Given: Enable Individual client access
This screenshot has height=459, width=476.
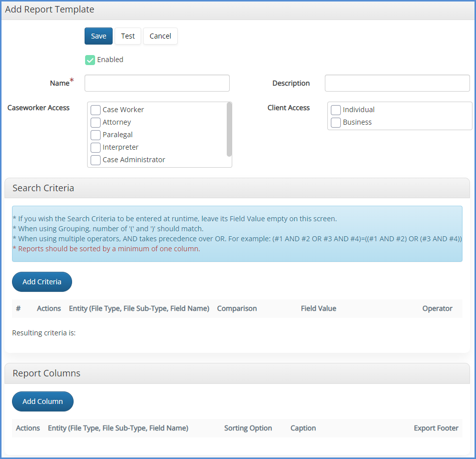Looking at the screenshot, I should [x=336, y=110].
